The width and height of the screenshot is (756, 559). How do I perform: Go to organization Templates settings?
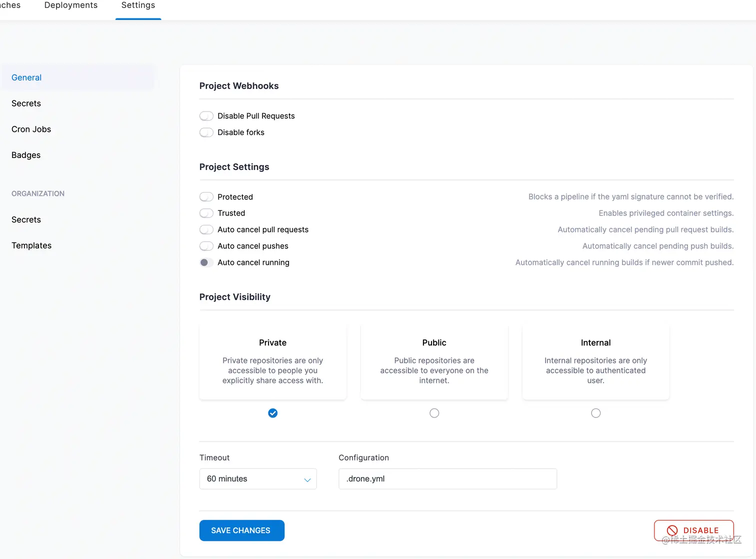click(31, 245)
